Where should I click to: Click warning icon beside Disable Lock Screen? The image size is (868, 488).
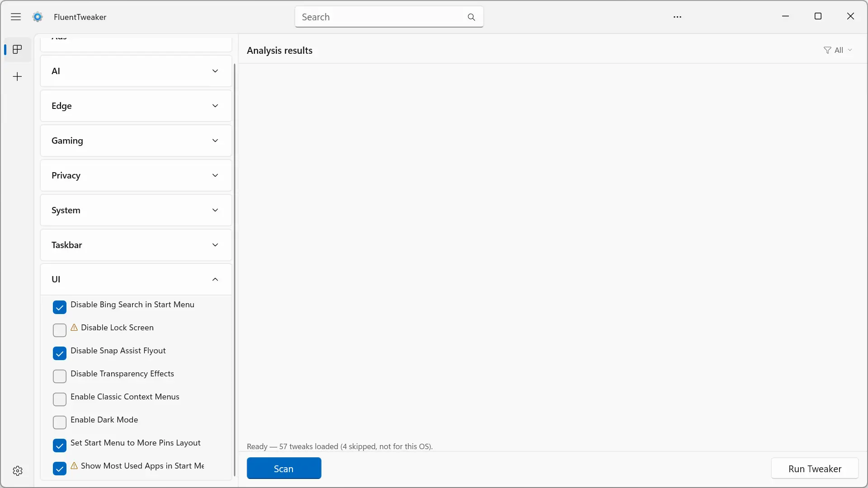point(74,328)
